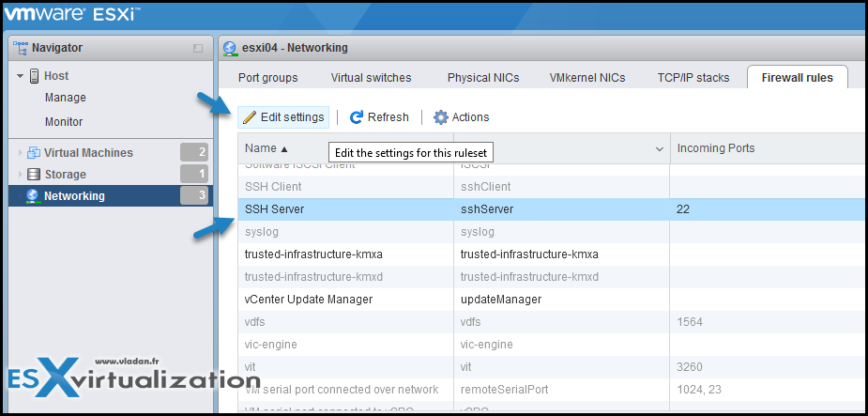
Task: Select Storage in Navigator
Action: click(66, 175)
